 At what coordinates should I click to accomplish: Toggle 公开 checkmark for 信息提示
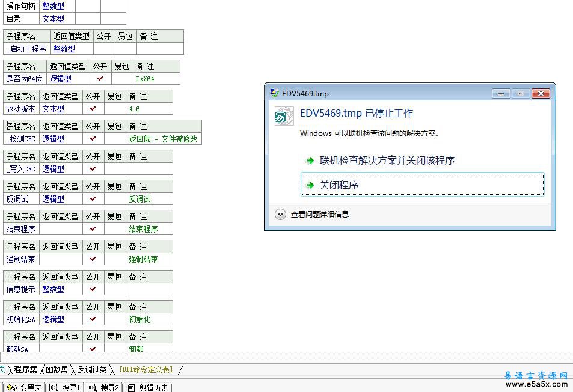[93, 289]
